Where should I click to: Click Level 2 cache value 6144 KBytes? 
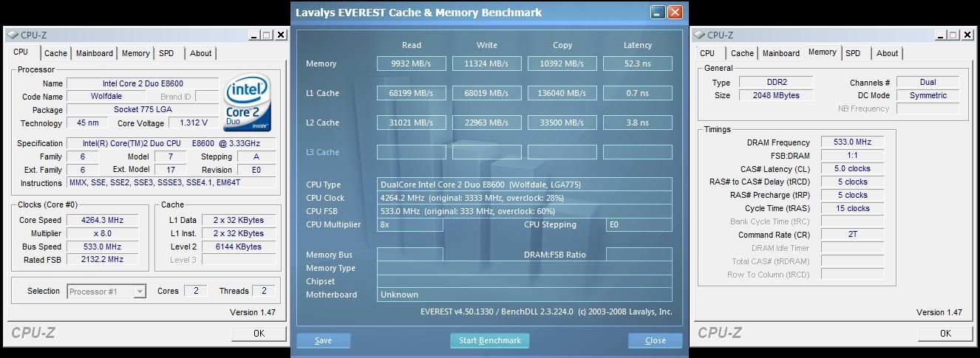pyautogui.click(x=239, y=247)
